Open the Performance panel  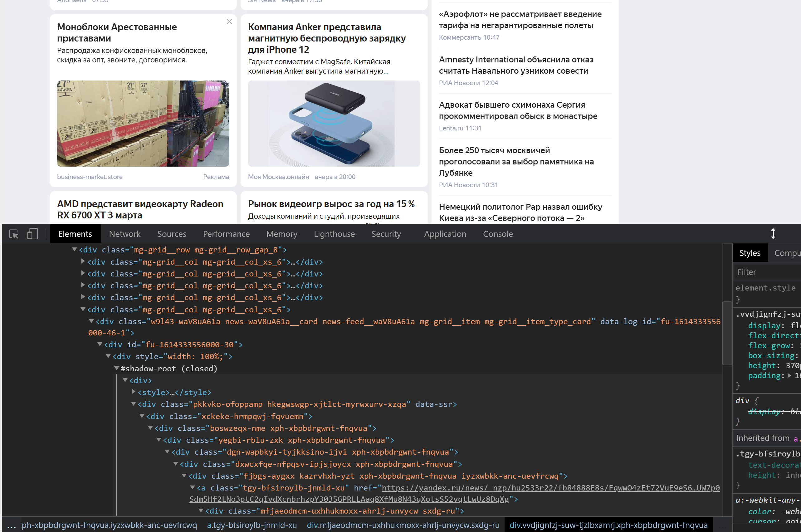point(226,234)
